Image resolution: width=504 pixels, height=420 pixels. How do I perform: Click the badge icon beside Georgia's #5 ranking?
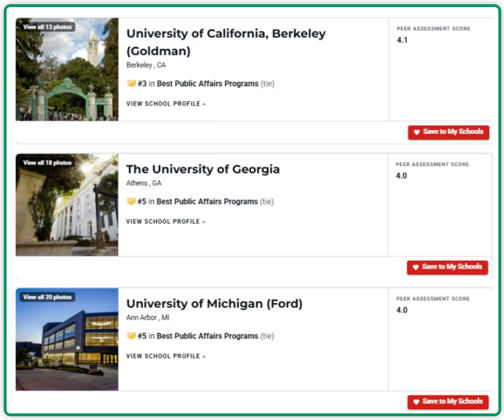(131, 202)
